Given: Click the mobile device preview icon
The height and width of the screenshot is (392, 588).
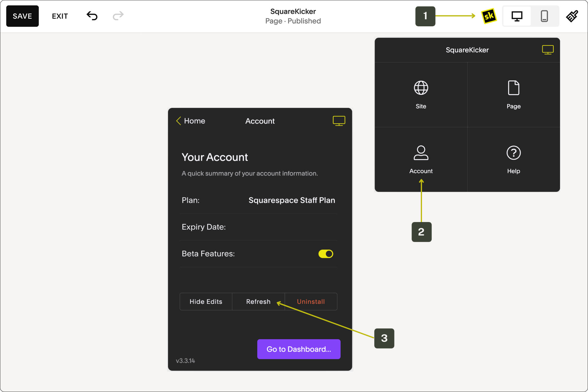Looking at the screenshot, I should click(x=544, y=16).
